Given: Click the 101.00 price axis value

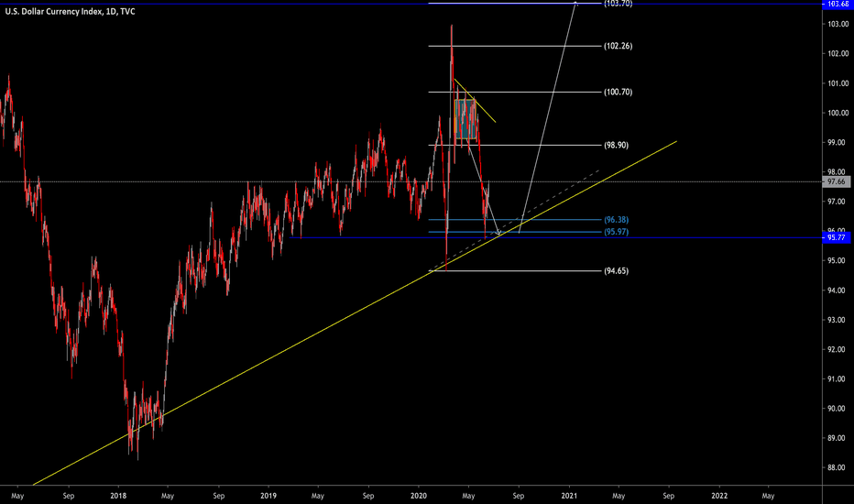Looking at the screenshot, I should (838, 83).
